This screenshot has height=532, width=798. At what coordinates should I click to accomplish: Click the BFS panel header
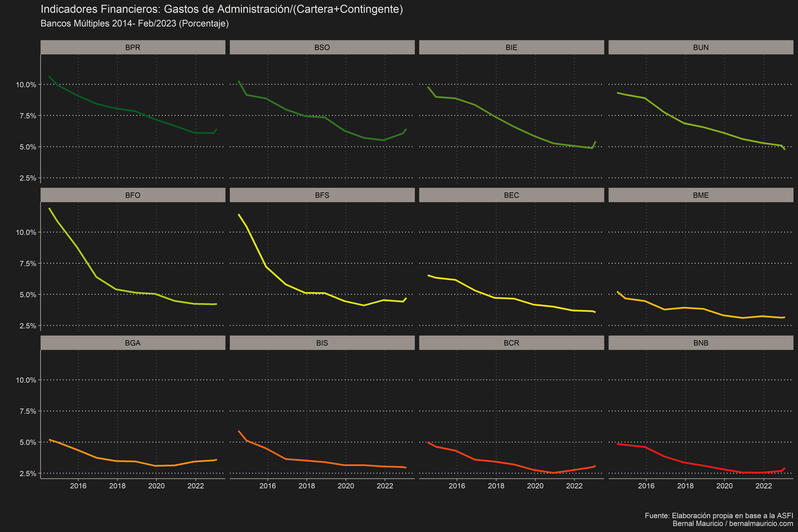point(322,195)
